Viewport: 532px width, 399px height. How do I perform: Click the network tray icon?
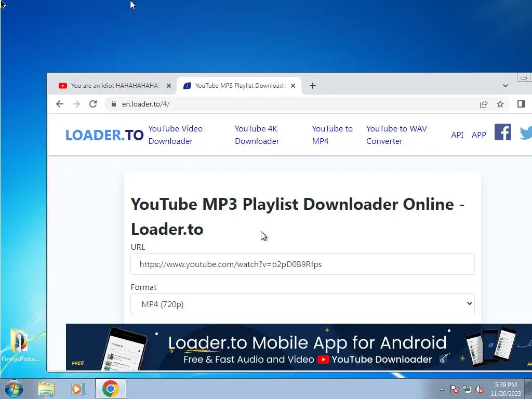pos(467,389)
